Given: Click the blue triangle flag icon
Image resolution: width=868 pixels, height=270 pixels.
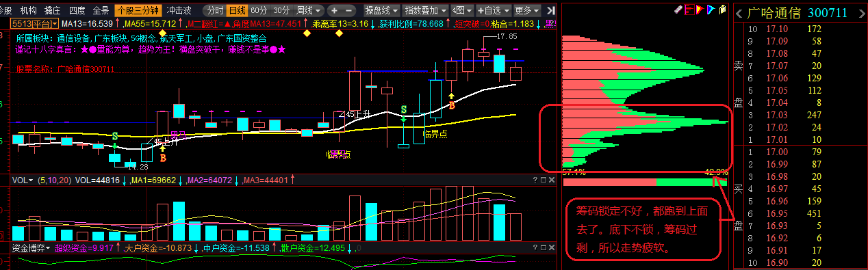Looking at the screenshot, I should click(711, 9).
